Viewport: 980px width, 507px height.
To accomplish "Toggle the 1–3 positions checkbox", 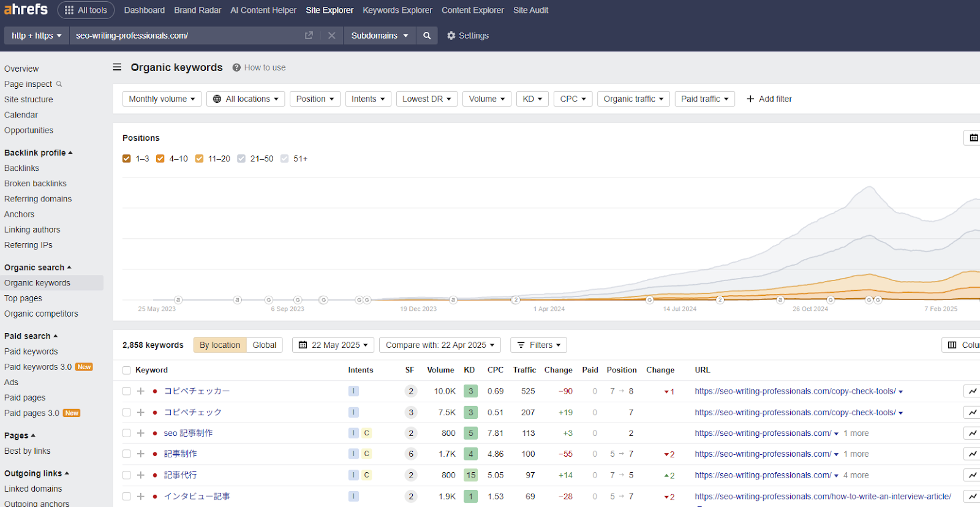I will pyautogui.click(x=127, y=159).
